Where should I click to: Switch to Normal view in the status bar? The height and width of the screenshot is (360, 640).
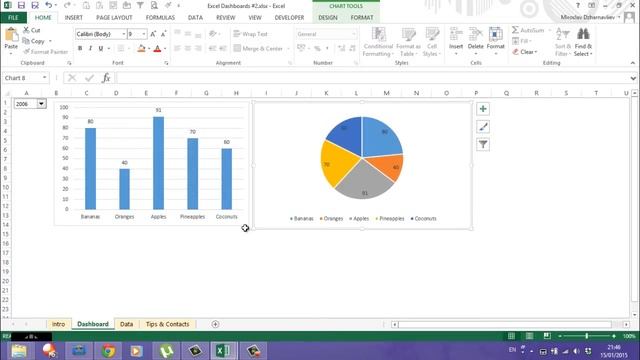pyautogui.click(x=511, y=336)
